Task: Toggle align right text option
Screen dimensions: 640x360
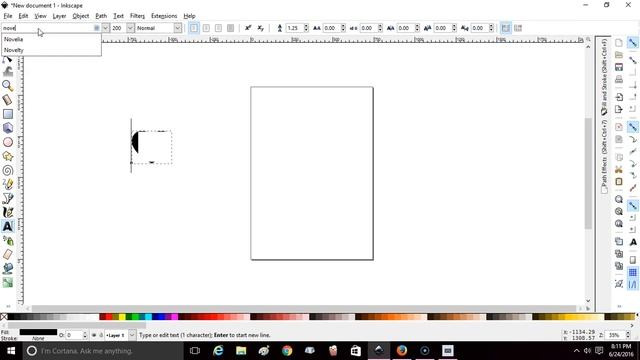Action: click(x=218, y=28)
